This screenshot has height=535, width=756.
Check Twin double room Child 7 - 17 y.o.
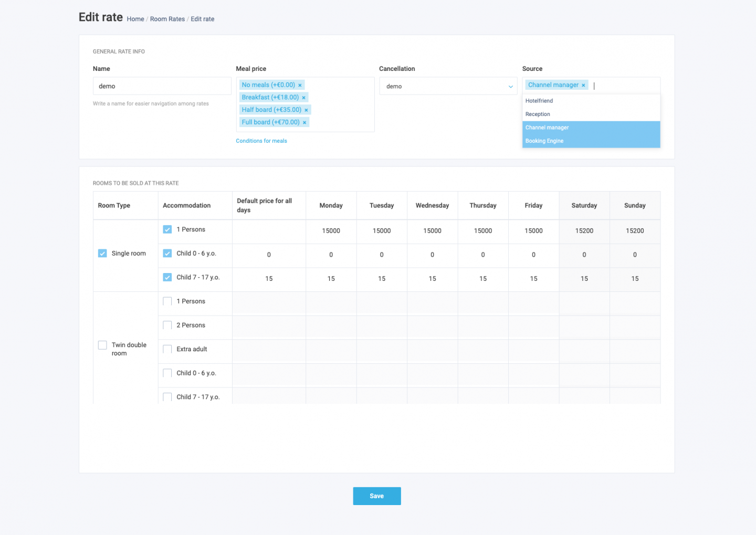pyautogui.click(x=167, y=397)
